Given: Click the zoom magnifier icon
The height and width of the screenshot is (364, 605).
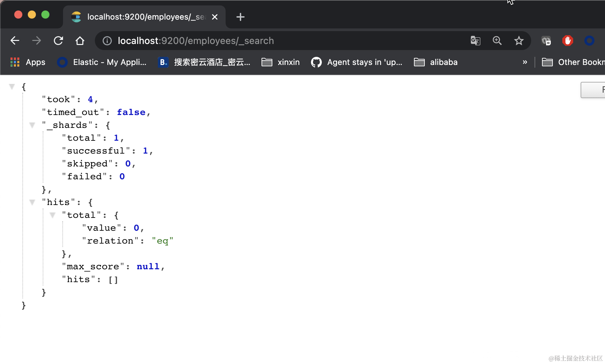Looking at the screenshot, I should pos(497,41).
